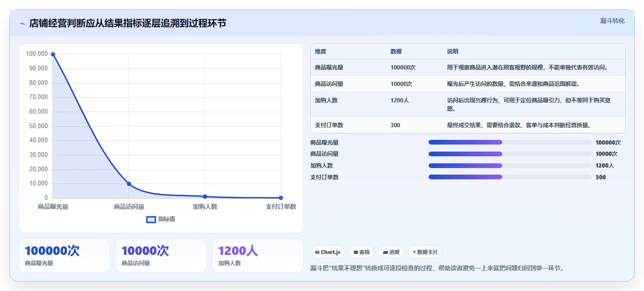Viewport: 644px width, 291px height.
Task: Click the 10000次 value beside the progress bar
Action: click(606, 154)
